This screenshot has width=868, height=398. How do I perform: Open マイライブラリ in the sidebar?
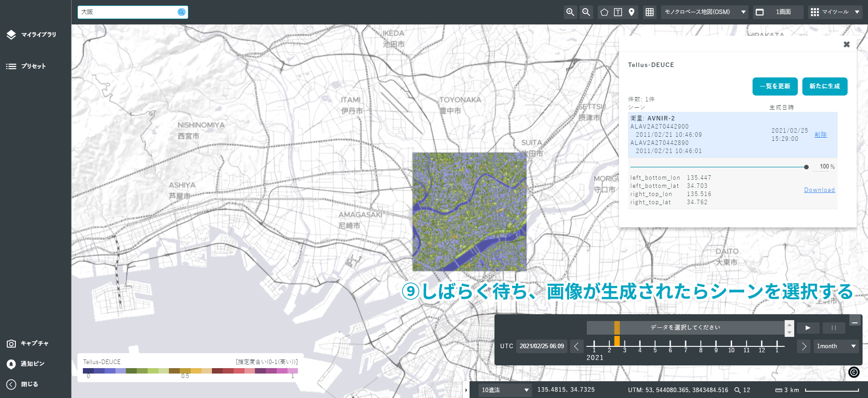(x=32, y=34)
